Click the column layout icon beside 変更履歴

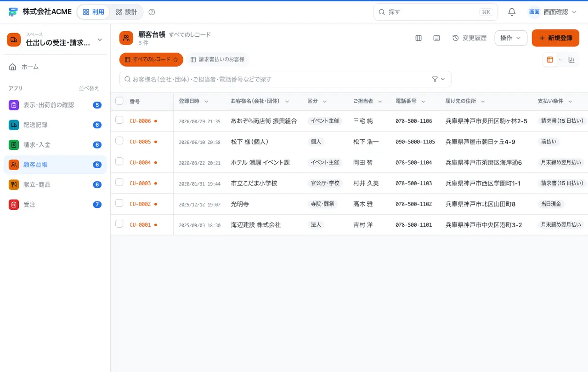pyautogui.click(x=418, y=38)
